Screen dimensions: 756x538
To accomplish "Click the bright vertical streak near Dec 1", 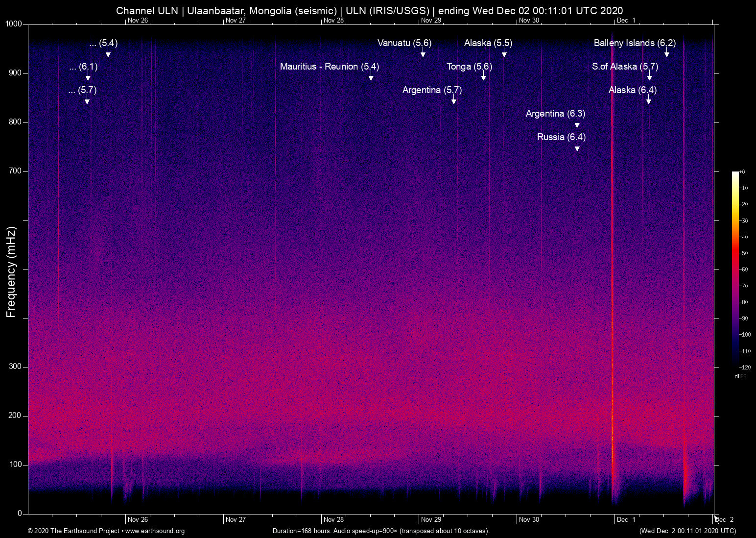I will pyautogui.click(x=612, y=294).
